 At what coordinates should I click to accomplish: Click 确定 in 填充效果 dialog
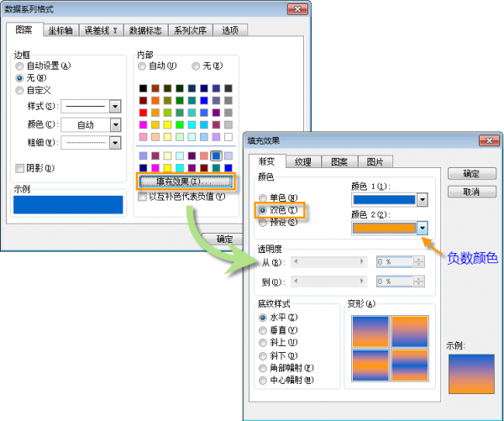[471, 174]
